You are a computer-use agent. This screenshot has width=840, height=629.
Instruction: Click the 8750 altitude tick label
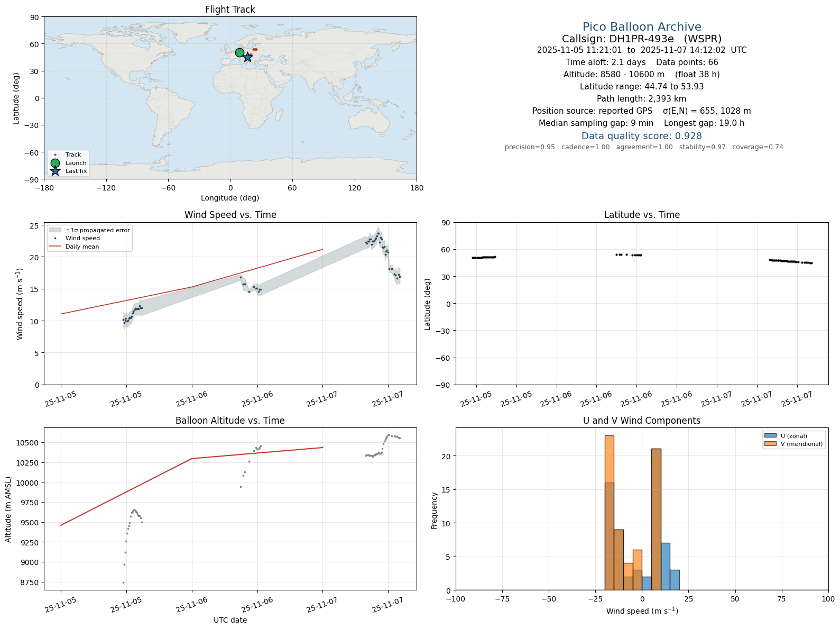click(31, 582)
